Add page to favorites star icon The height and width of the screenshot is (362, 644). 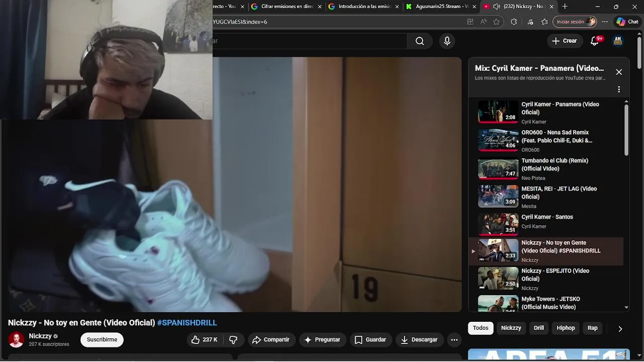(x=497, y=22)
